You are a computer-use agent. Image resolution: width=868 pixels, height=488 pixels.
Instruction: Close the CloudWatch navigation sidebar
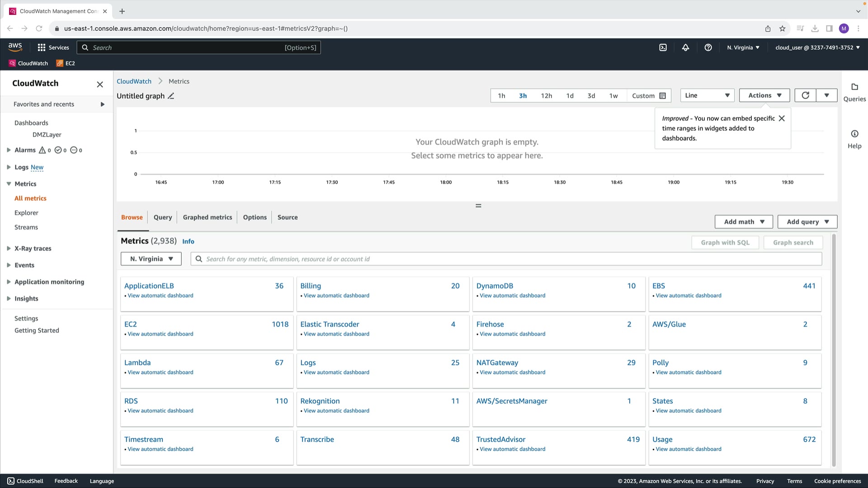click(100, 84)
